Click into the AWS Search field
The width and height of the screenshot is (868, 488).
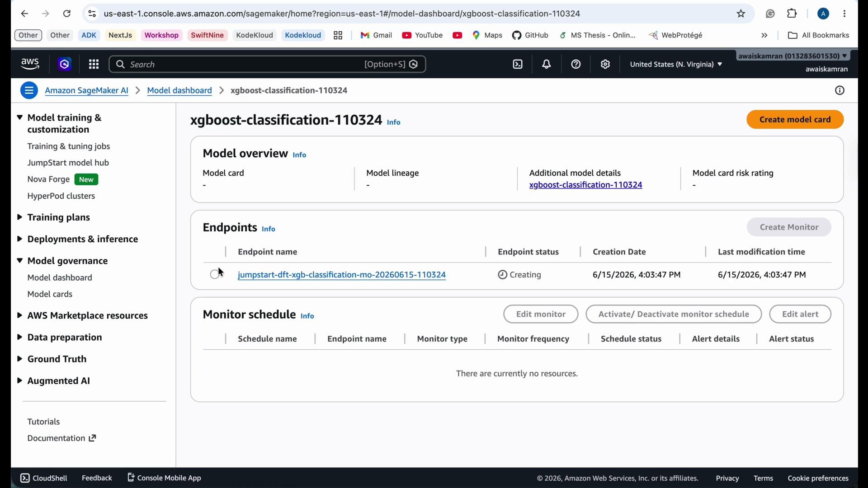267,65
